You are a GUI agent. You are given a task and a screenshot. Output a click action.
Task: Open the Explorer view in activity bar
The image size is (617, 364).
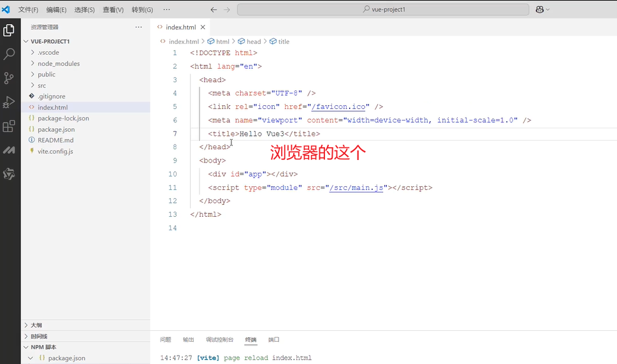(9, 31)
